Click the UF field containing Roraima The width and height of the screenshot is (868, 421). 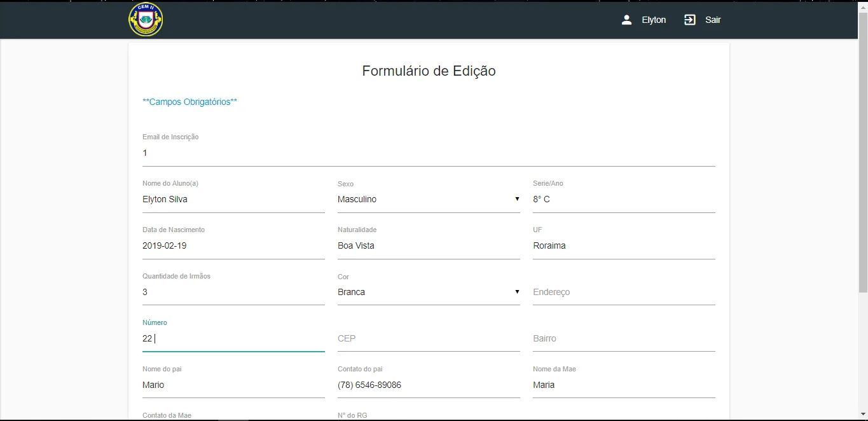point(624,246)
